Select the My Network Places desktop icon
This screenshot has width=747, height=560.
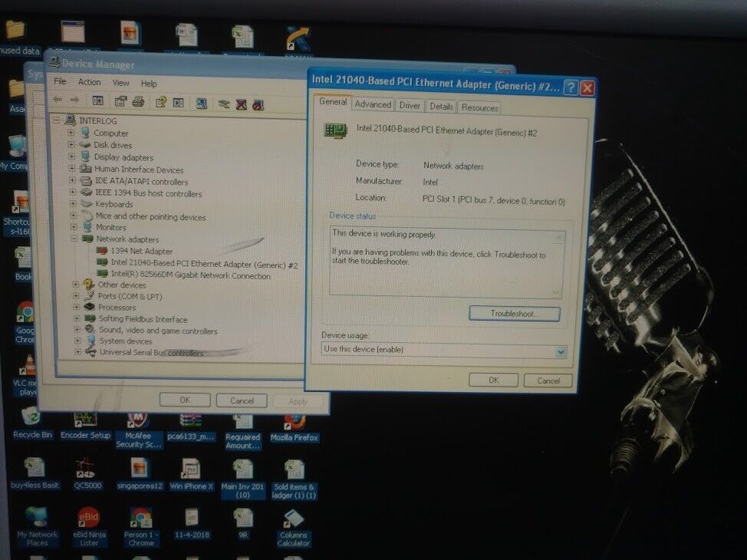[x=37, y=526]
